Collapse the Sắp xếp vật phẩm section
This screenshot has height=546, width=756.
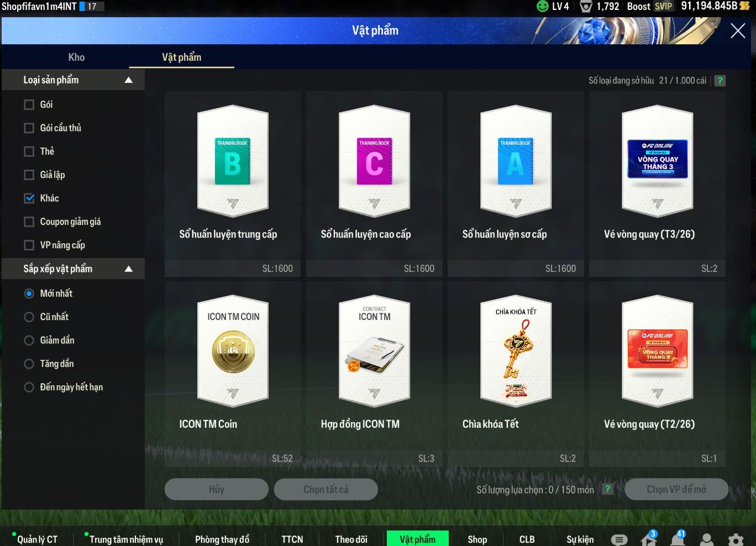click(x=128, y=269)
